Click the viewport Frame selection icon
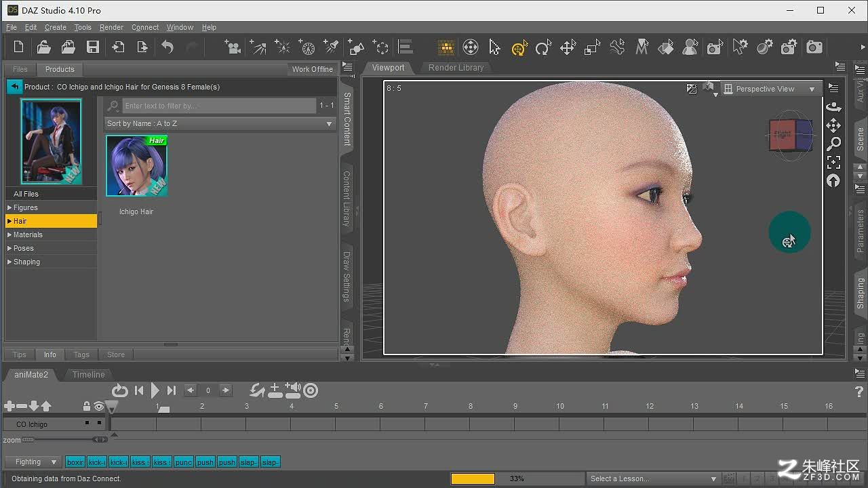868x488 pixels. 834,162
